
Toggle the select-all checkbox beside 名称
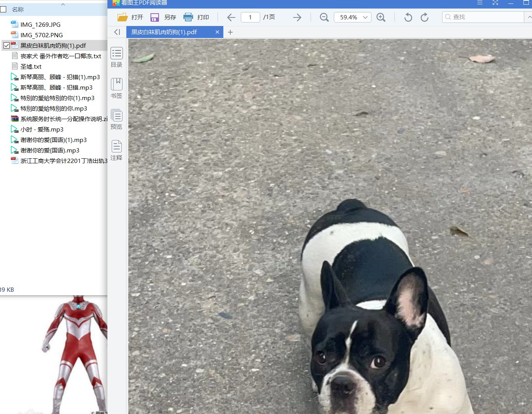[x=3, y=9]
